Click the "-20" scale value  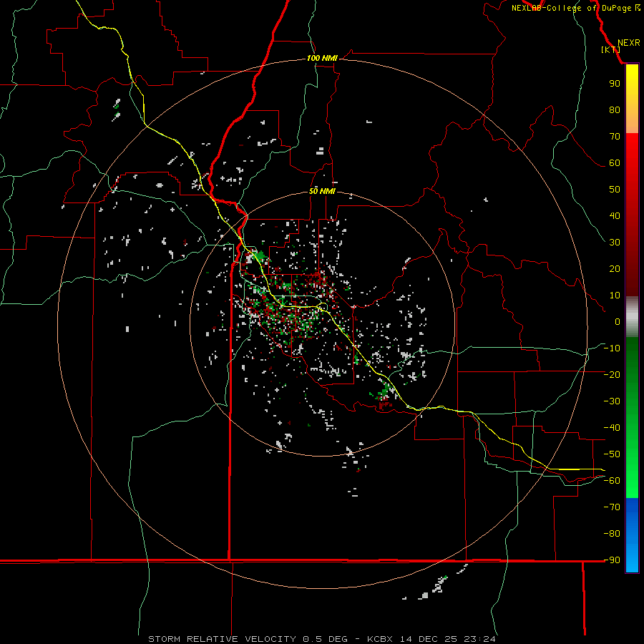click(x=612, y=374)
